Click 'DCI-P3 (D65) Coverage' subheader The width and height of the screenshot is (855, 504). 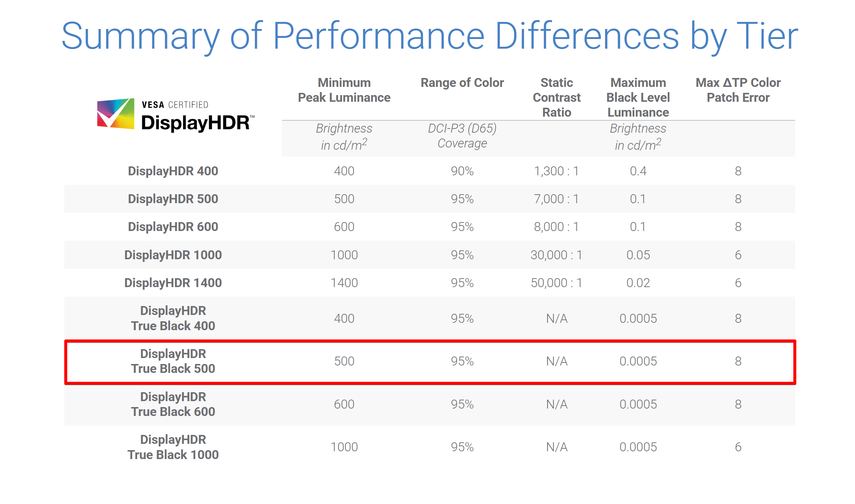point(462,136)
